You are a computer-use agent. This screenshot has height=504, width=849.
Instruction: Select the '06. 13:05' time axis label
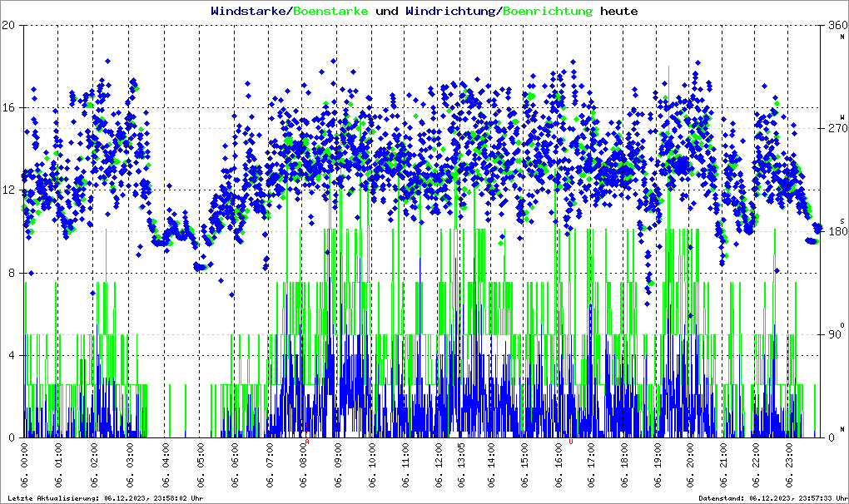[462, 467]
